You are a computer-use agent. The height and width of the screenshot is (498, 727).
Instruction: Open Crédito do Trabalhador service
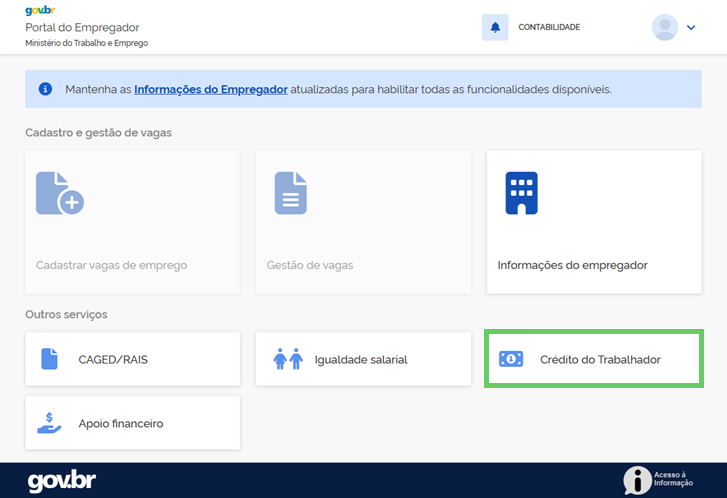594,359
